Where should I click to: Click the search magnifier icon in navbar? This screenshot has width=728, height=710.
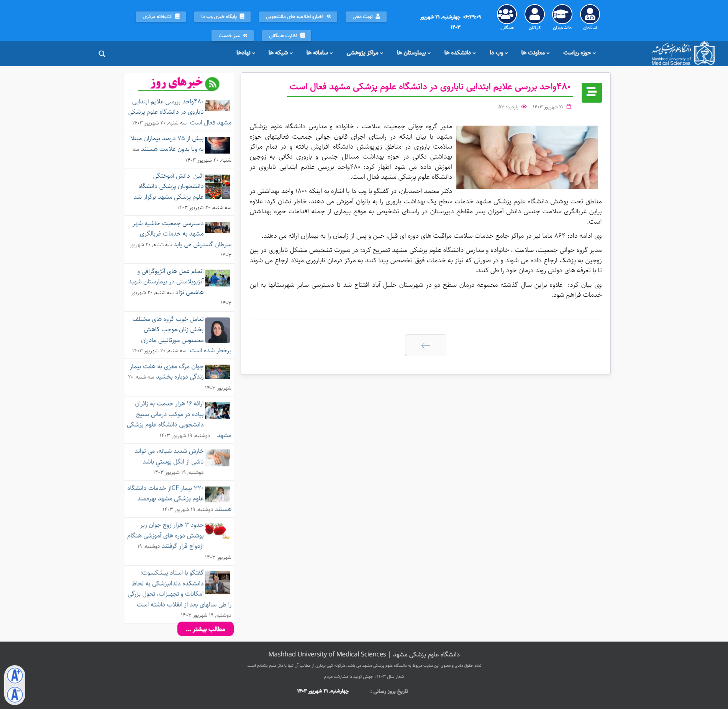point(102,54)
